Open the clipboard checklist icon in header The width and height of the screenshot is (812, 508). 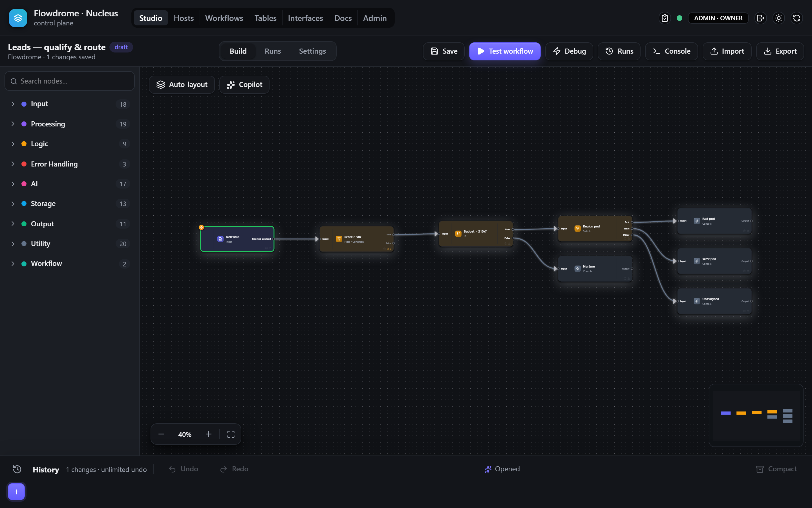click(x=665, y=18)
